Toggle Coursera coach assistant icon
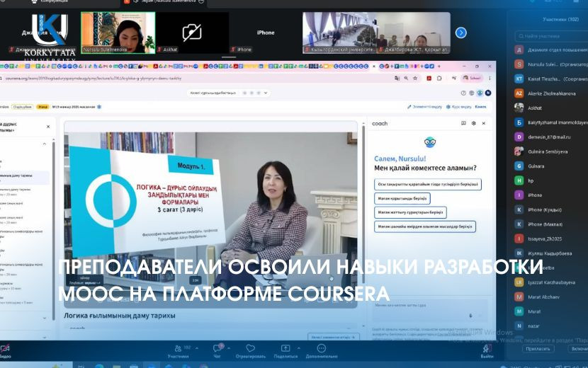This screenshot has width=588, height=368. (x=480, y=93)
